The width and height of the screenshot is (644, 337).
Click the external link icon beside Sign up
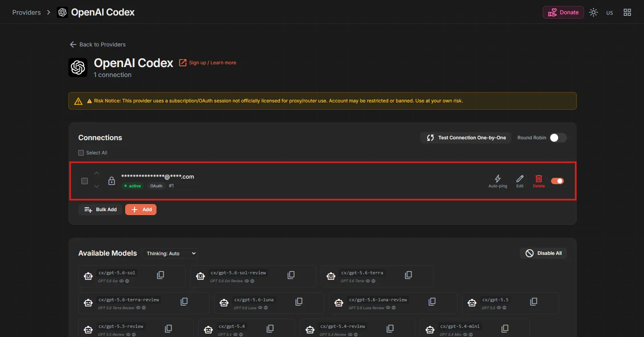pos(183,63)
